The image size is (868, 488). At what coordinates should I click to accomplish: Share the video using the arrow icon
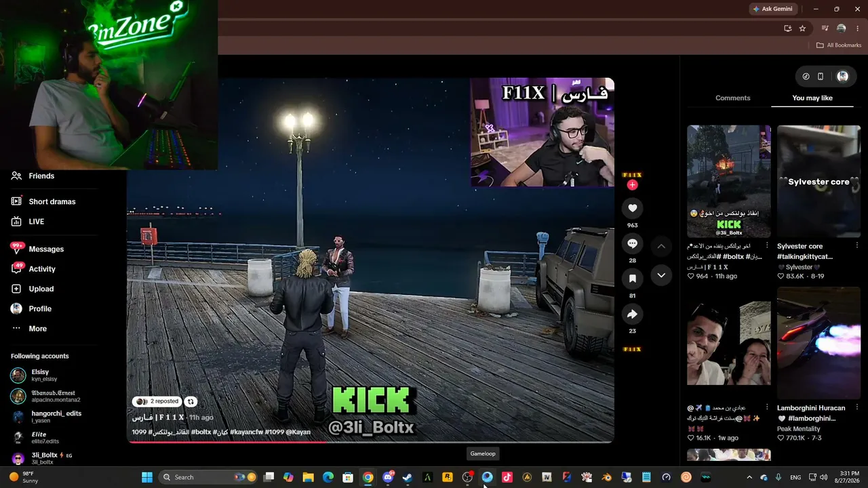pos(632,314)
